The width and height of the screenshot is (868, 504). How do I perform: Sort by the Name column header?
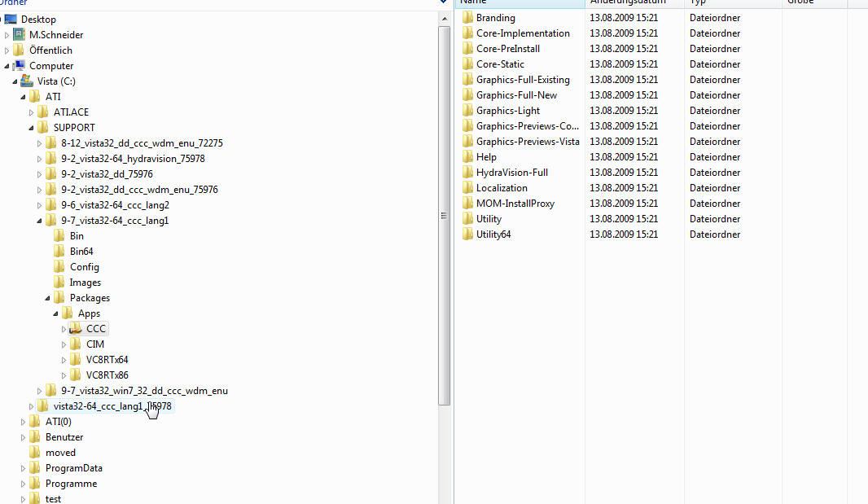519,2
